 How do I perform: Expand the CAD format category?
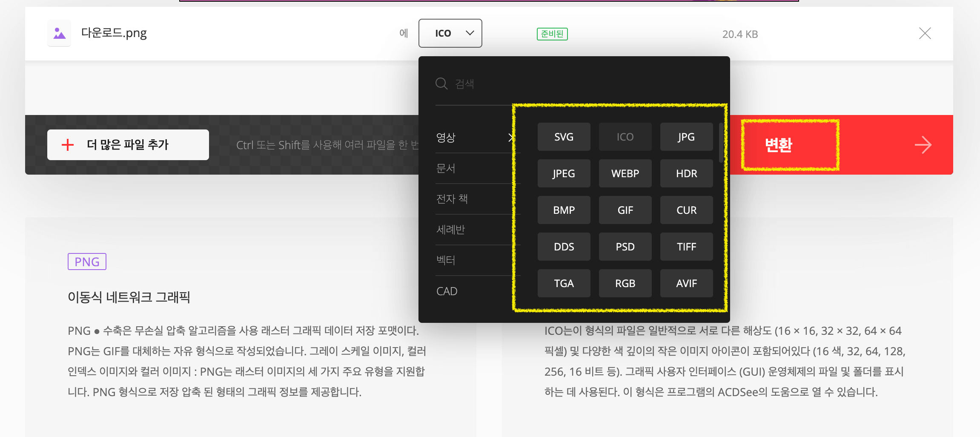pyautogui.click(x=447, y=291)
